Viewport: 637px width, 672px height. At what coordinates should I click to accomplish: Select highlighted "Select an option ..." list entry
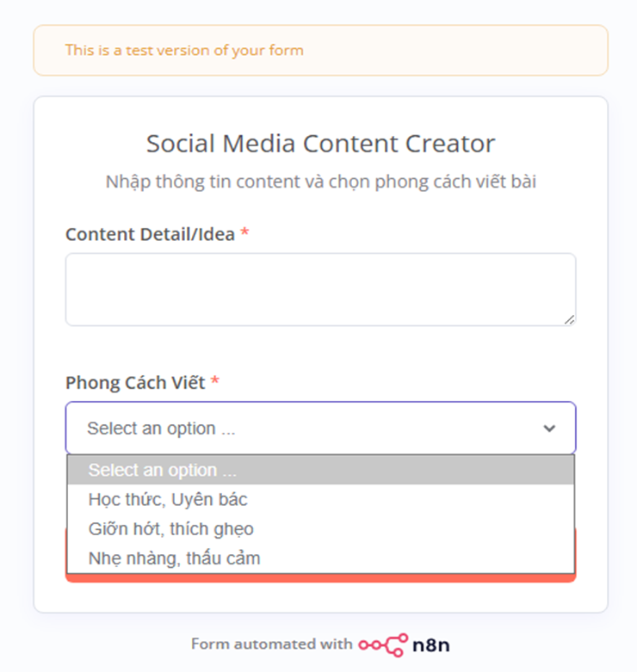[162, 470]
